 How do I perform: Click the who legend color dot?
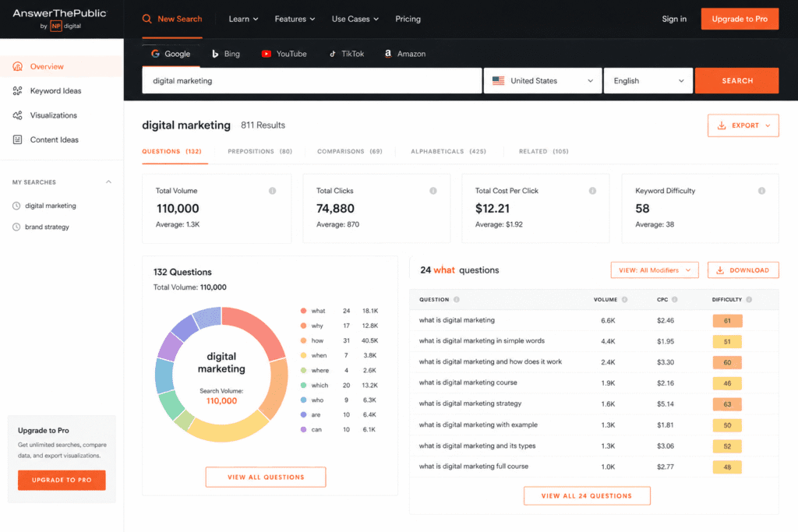pos(303,400)
